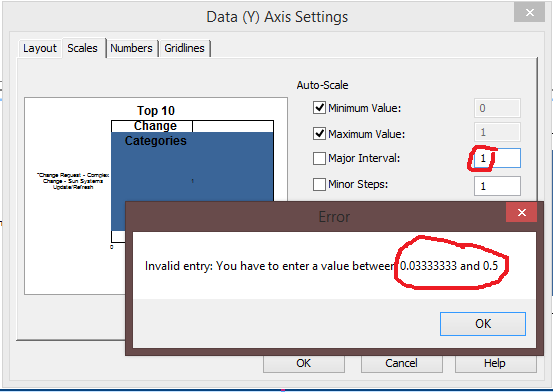553x392 pixels.
Task: Click the Error dialog title
Action: (334, 217)
